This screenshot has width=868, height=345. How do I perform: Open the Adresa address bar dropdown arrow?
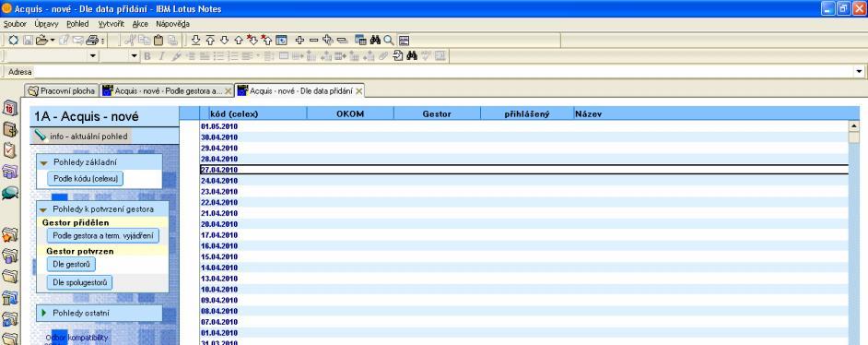coord(859,71)
